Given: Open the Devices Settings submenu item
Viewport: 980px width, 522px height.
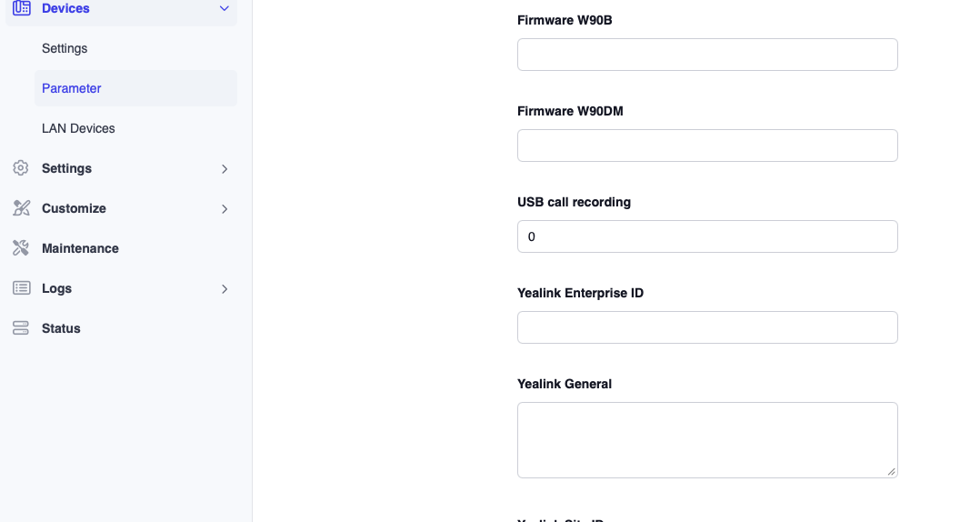Looking at the screenshot, I should pos(65,48).
